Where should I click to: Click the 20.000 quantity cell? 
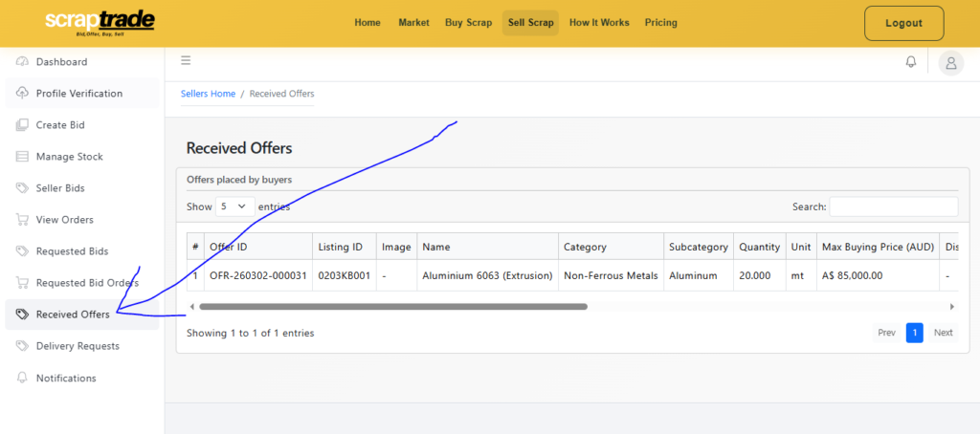click(759, 275)
